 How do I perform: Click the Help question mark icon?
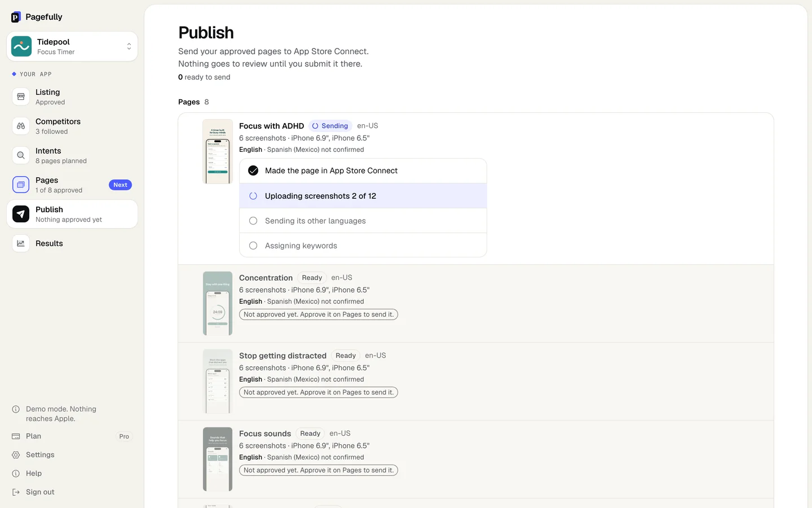[16, 474]
